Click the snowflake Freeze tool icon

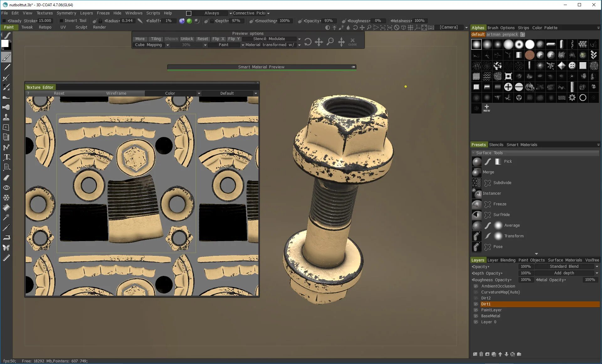6,198
